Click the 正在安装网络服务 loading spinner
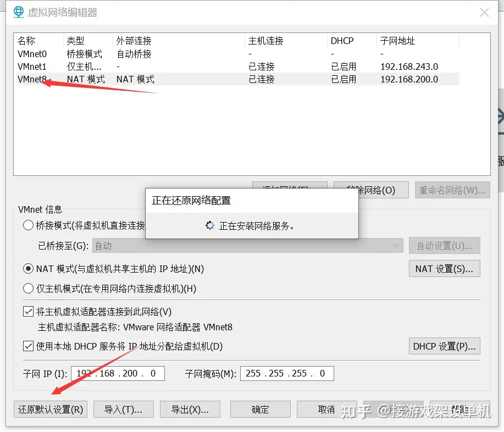This screenshot has height=432, width=504. coord(210,226)
